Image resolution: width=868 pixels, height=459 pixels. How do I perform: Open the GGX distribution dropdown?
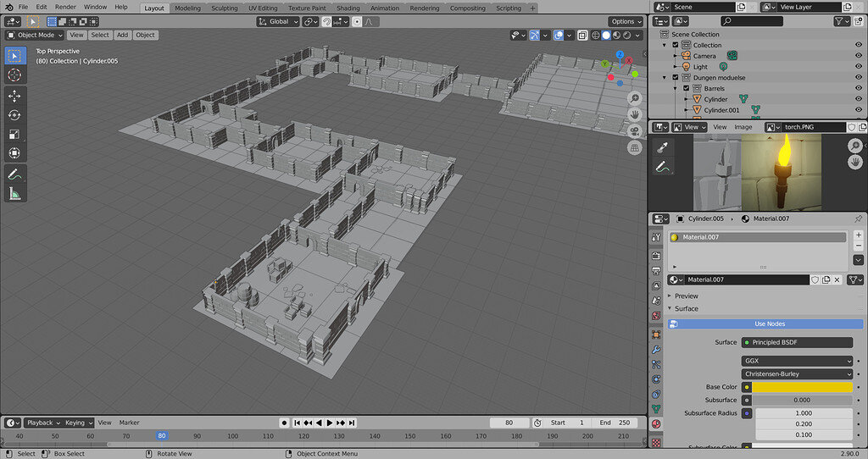click(797, 361)
